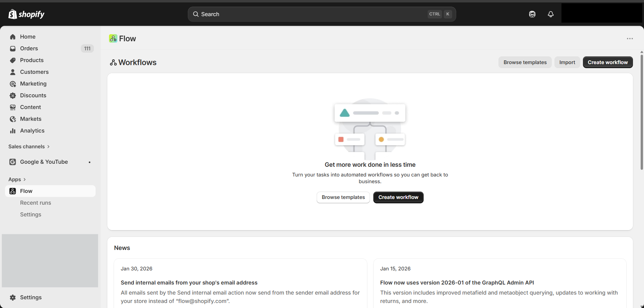Open store Settings at sidebar bottom
Image resolution: width=644 pixels, height=308 pixels.
[50, 298]
